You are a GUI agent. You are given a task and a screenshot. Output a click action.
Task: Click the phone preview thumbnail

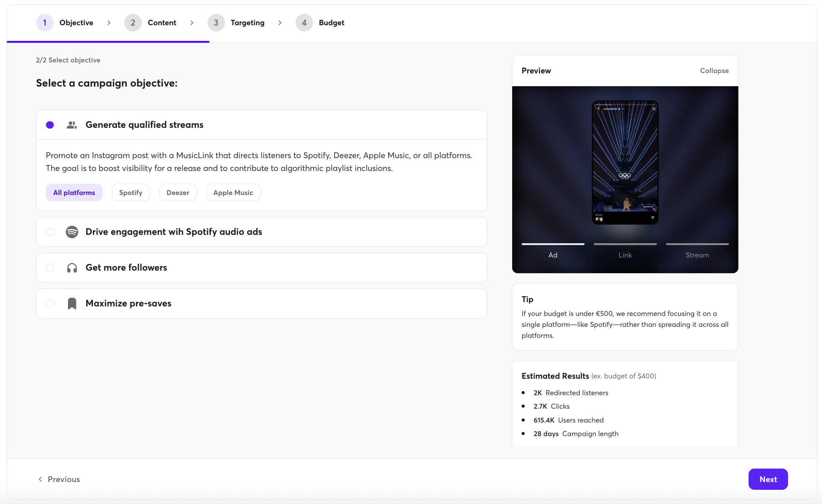625,163
